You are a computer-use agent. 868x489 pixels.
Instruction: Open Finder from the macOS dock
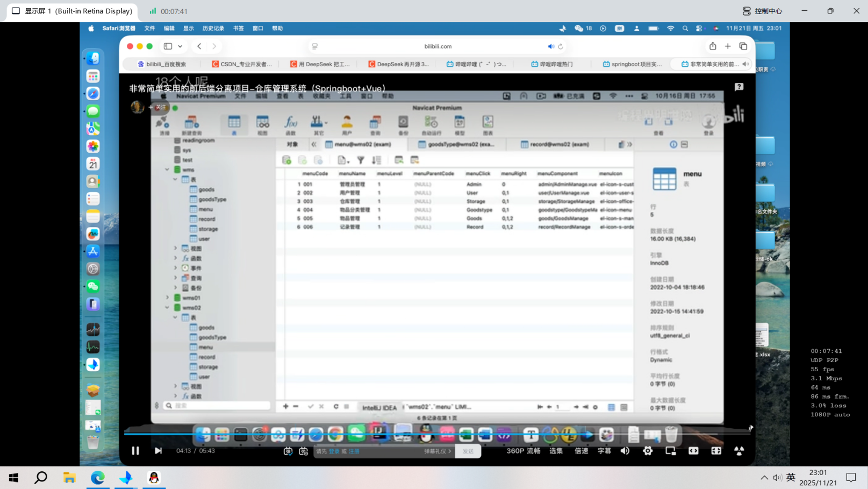pos(93,58)
